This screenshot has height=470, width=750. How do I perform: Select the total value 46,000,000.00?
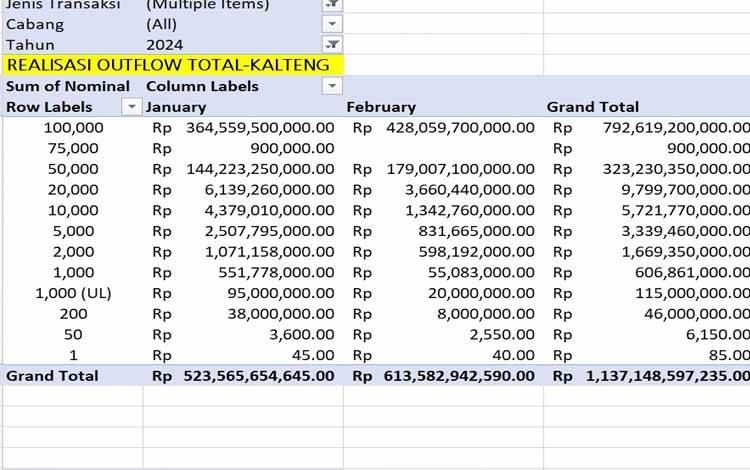[x=697, y=314]
